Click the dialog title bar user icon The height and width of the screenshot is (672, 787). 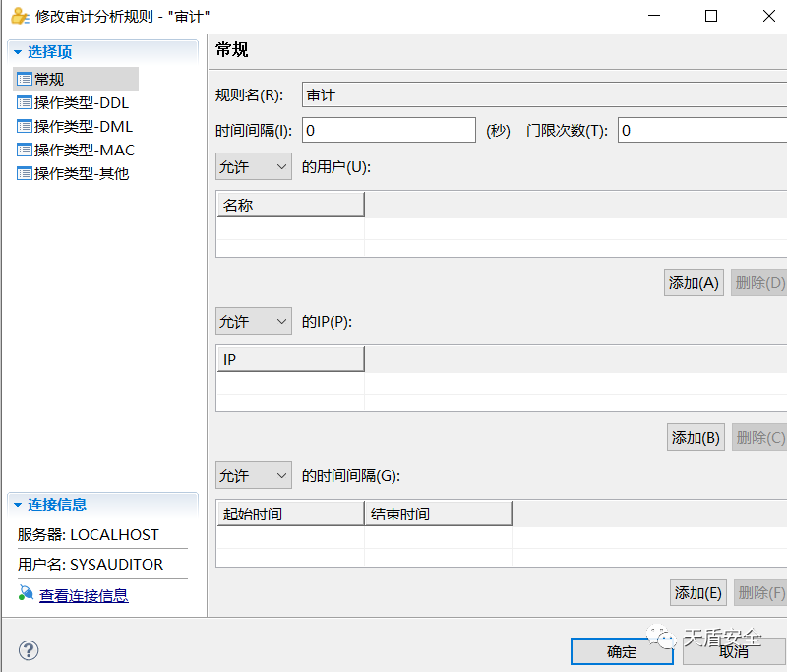click(20, 16)
